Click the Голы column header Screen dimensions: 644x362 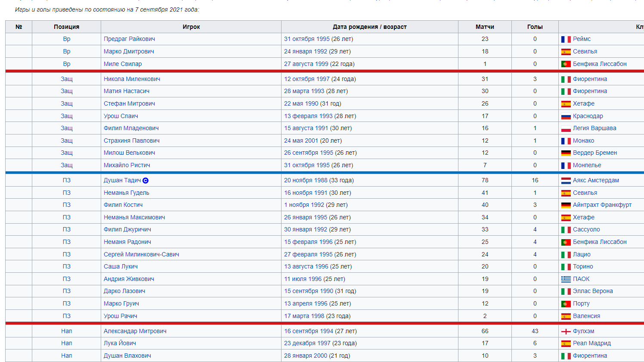(535, 27)
